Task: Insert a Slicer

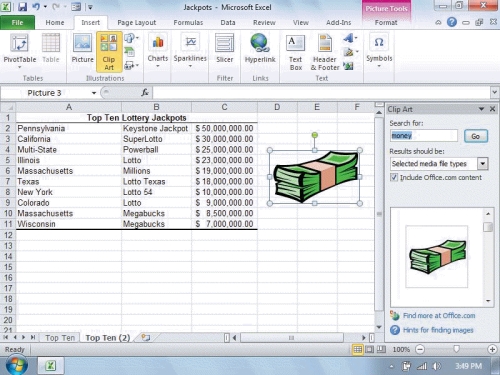Action: (x=224, y=49)
